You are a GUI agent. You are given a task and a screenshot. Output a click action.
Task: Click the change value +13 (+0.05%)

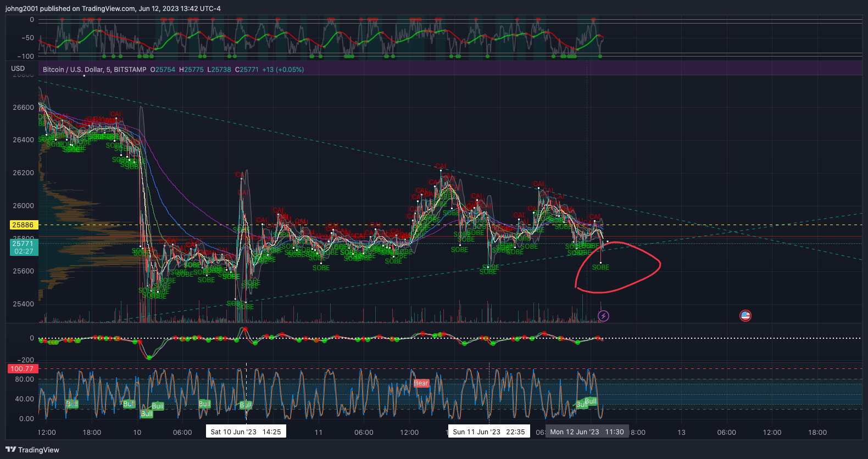tap(283, 70)
